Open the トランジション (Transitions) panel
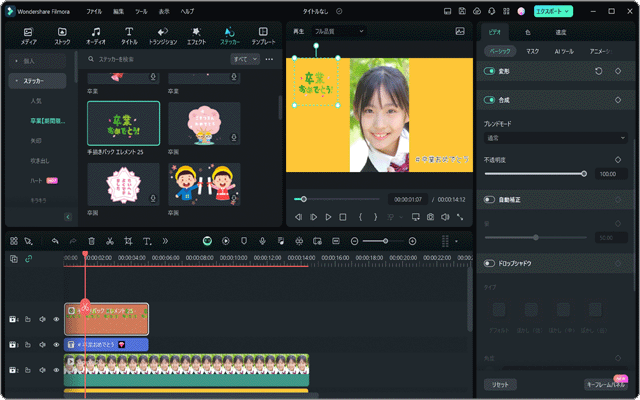Image resolution: width=640 pixels, height=400 pixels. [162, 36]
